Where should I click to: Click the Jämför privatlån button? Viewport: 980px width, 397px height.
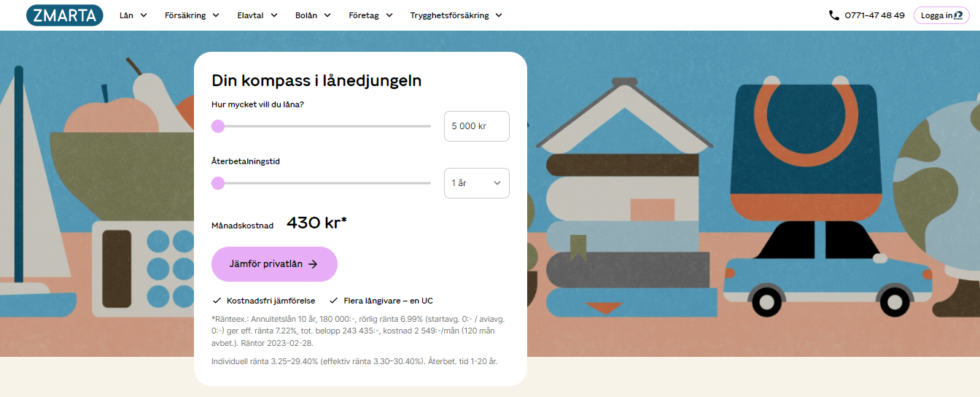click(x=274, y=264)
